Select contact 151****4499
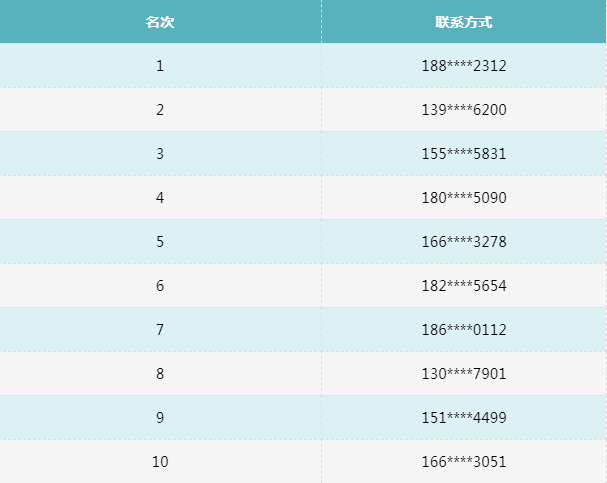Screen dimensions: 607x483 [464, 418]
